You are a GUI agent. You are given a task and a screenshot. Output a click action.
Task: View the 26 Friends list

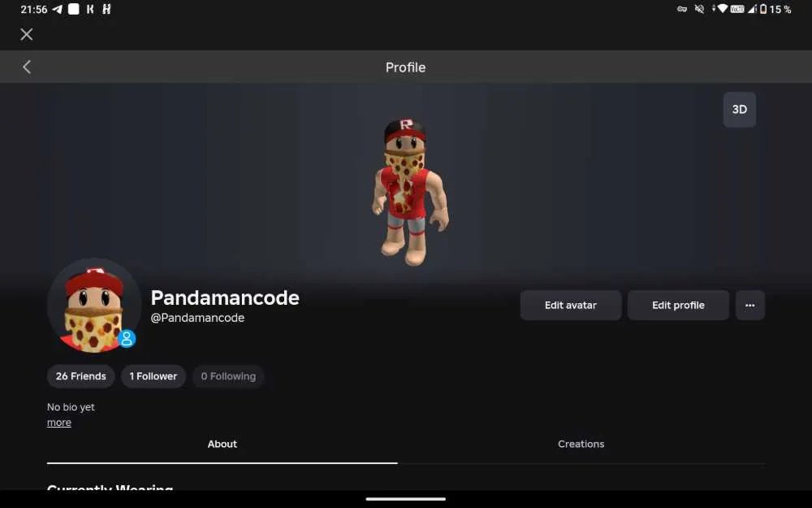pos(80,376)
